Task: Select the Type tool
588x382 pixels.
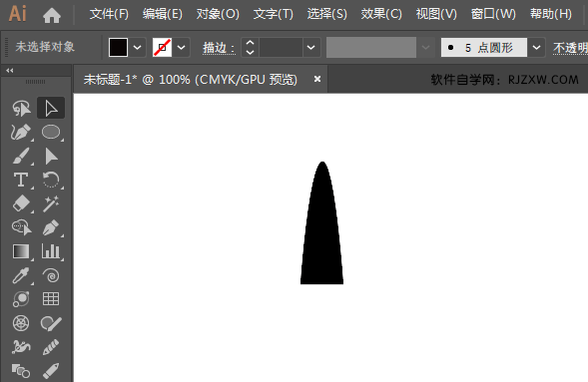Action: (21, 181)
